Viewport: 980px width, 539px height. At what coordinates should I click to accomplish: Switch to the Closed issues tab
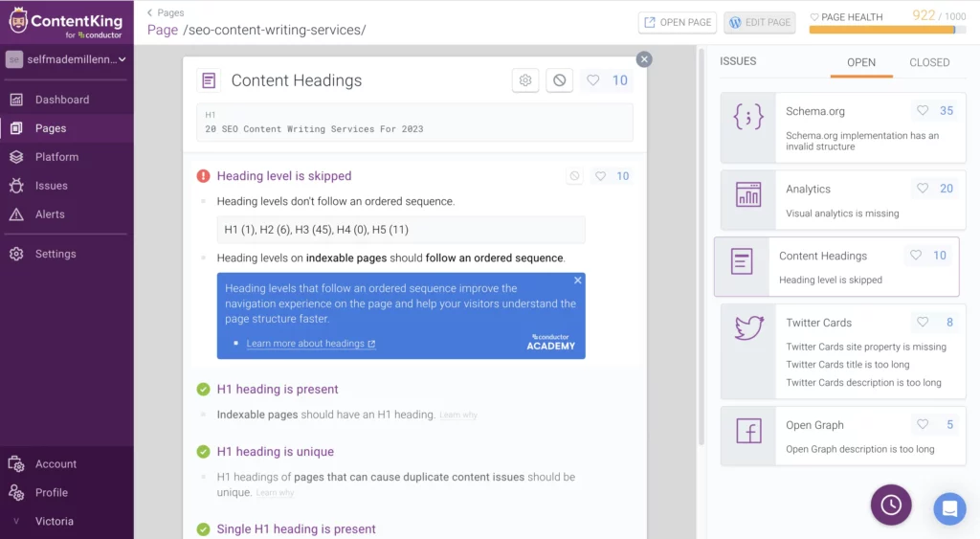pos(929,62)
